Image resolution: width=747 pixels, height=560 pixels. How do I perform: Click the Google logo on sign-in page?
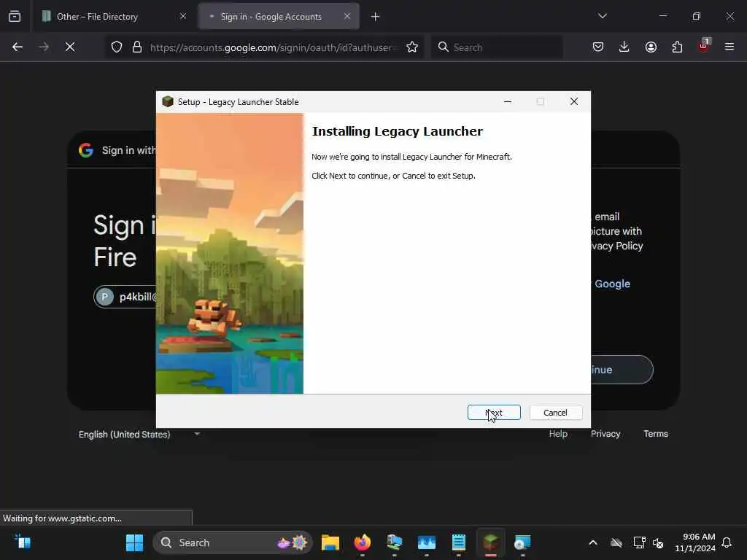(86, 150)
